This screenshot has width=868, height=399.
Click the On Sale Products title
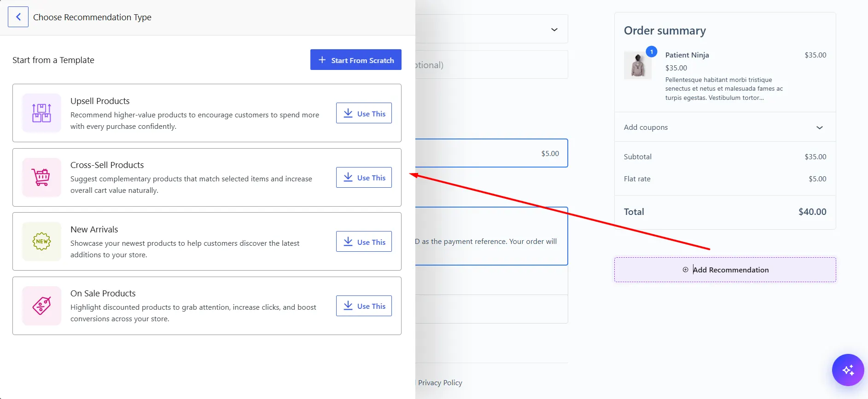pos(103,293)
